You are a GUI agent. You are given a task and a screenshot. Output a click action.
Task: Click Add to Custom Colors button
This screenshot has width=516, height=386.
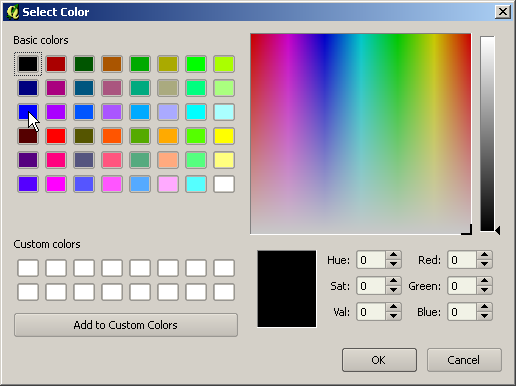tap(126, 325)
